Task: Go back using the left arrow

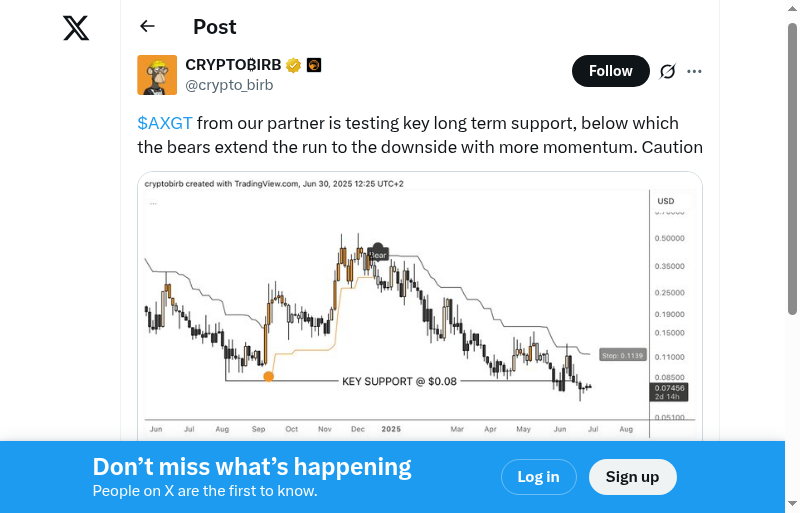Action: (148, 27)
